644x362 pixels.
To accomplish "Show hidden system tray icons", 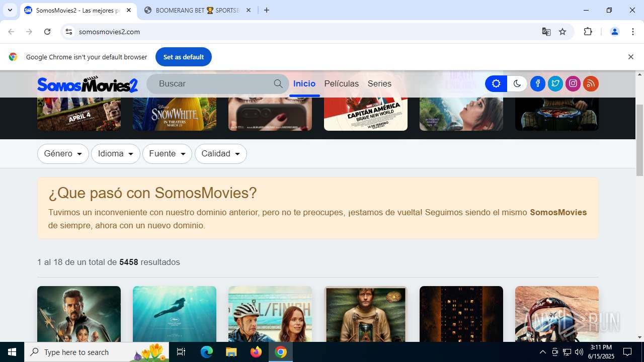I will coord(542,352).
